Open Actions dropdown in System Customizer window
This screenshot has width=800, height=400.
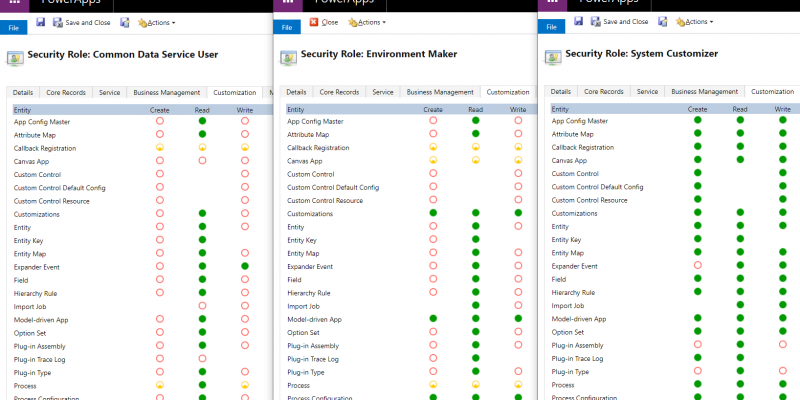(694, 22)
